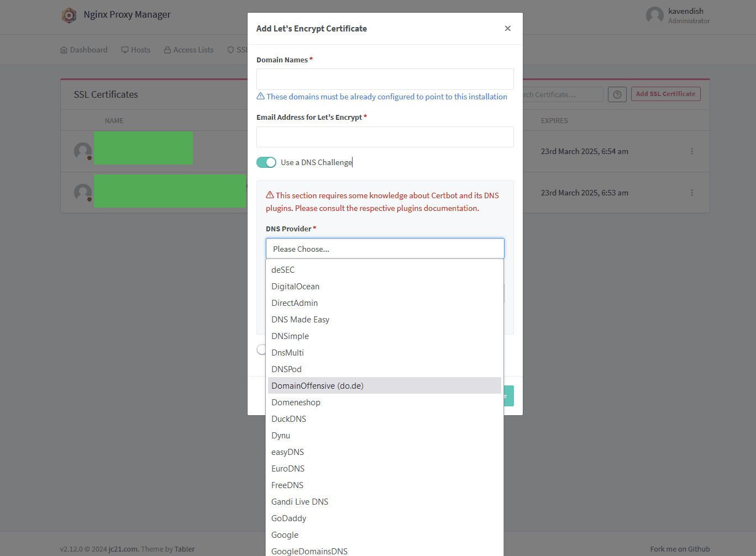Pick Dynu as the DNS provider
This screenshot has width=756, height=556.
385,436
